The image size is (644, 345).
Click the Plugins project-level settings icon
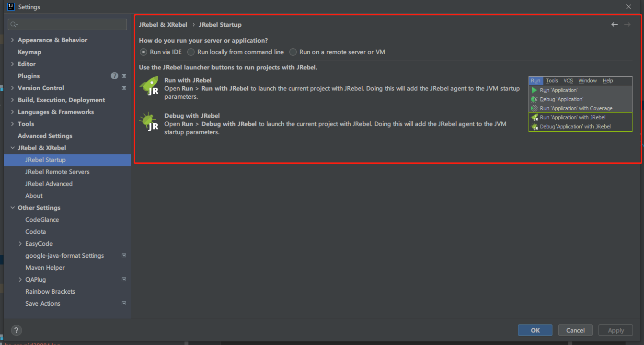click(x=124, y=76)
